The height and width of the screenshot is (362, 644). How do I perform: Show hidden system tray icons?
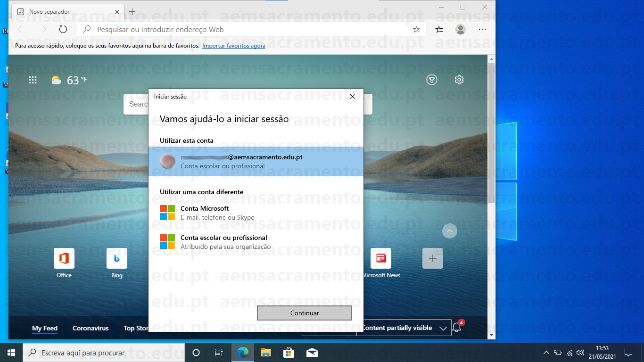pyautogui.click(x=546, y=353)
